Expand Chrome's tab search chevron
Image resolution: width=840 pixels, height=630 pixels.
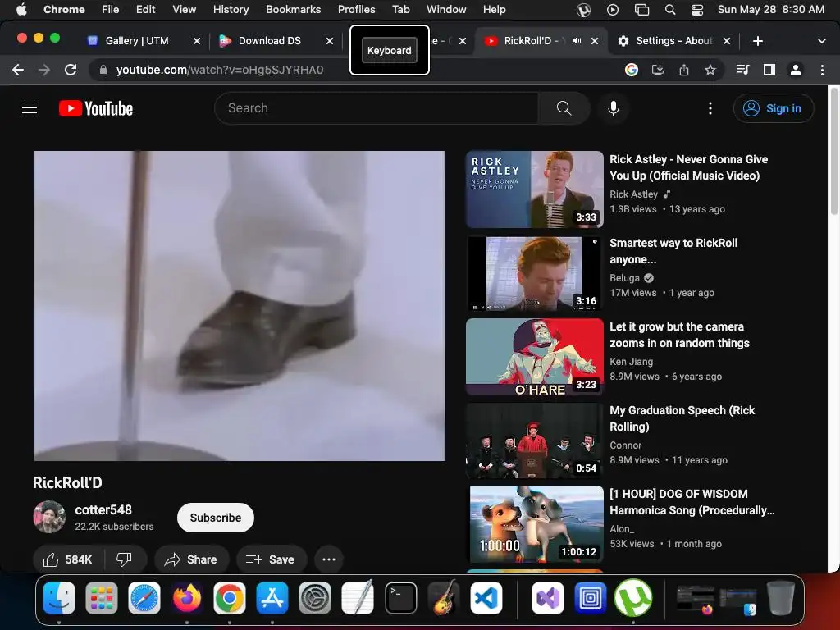(x=822, y=41)
